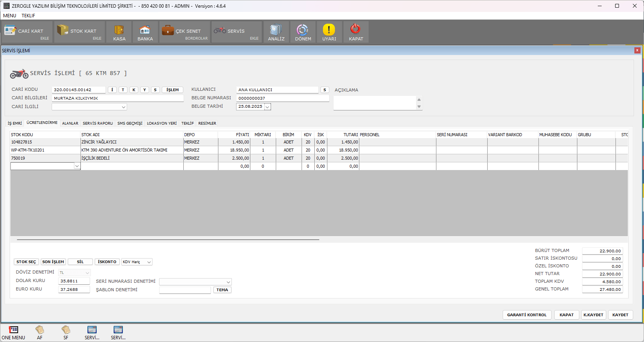Open the Dönem period icon
Viewport: 644px width, 342px height.
303,30
